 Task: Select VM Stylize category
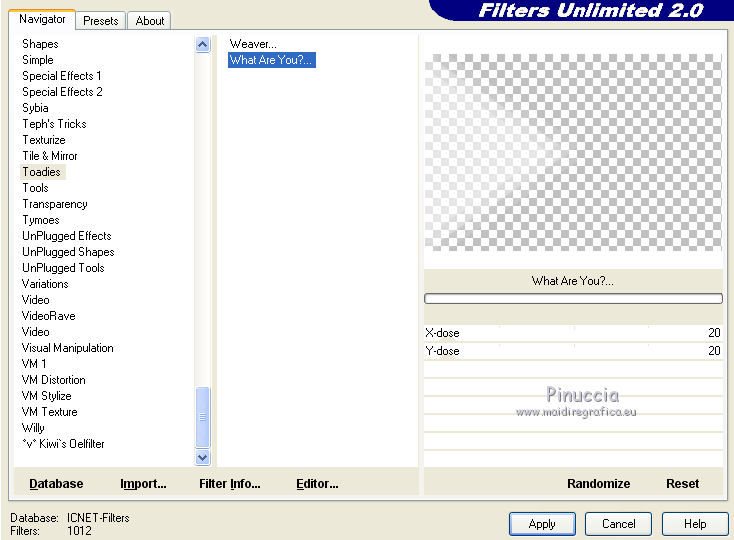46,396
